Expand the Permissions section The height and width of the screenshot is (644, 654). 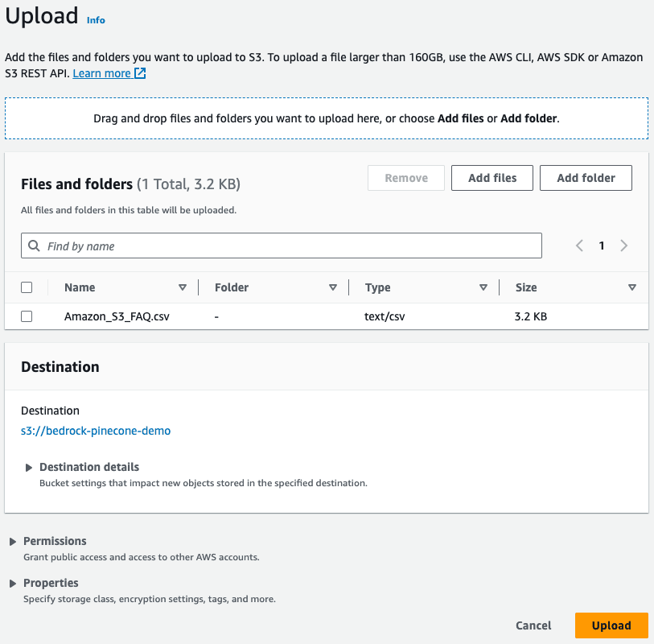click(x=13, y=542)
